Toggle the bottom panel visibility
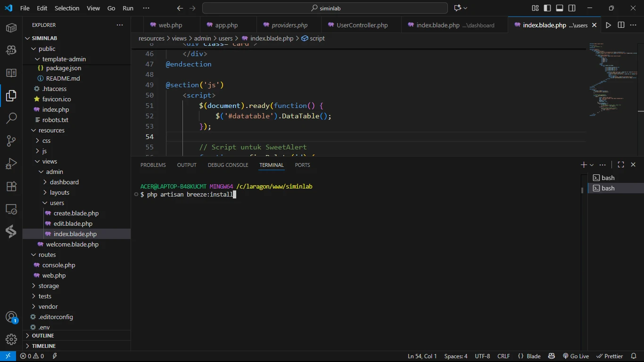This screenshot has width=644, height=362. coord(560,8)
